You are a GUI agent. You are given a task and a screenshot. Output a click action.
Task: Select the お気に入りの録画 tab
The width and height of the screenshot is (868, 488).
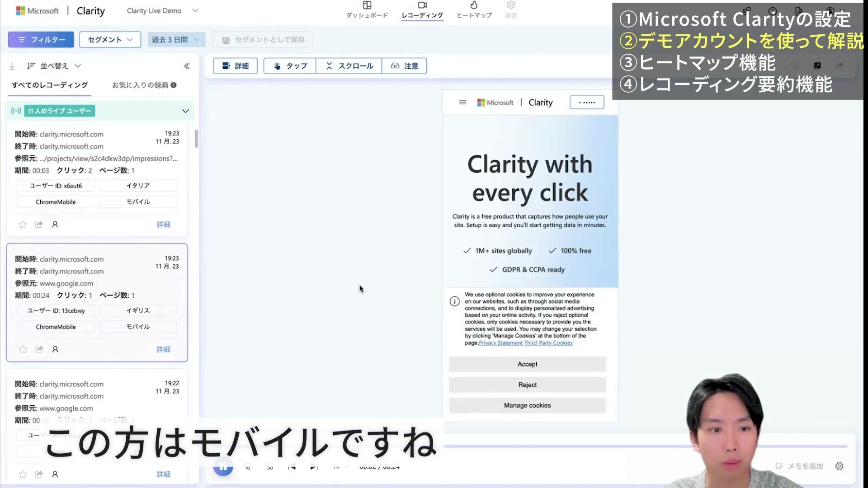click(x=140, y=85)
